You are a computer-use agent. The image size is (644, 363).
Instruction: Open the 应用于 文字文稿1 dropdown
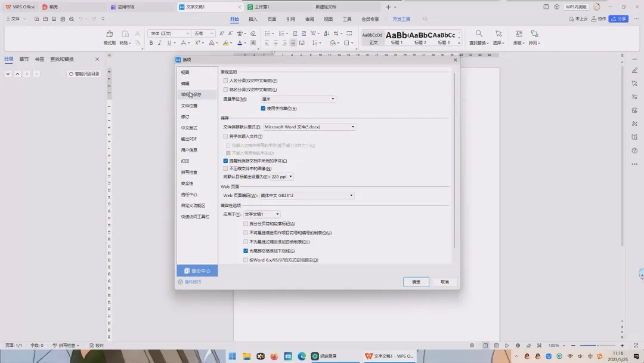(262, 214)
